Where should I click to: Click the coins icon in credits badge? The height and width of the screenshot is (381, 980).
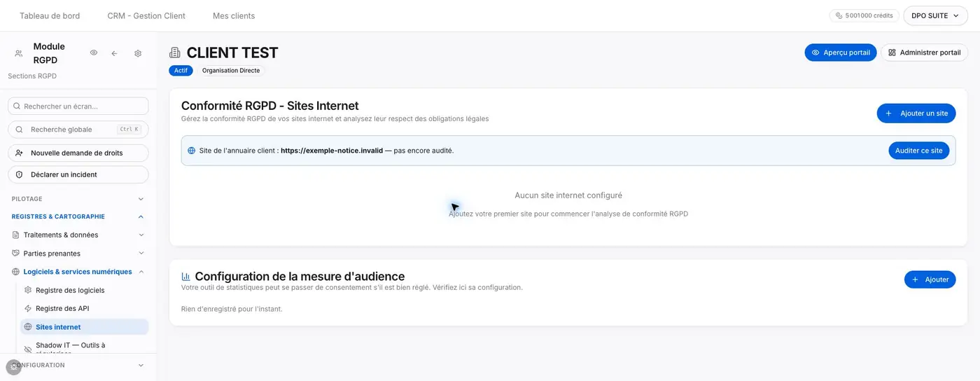click(x=839, y=15)
